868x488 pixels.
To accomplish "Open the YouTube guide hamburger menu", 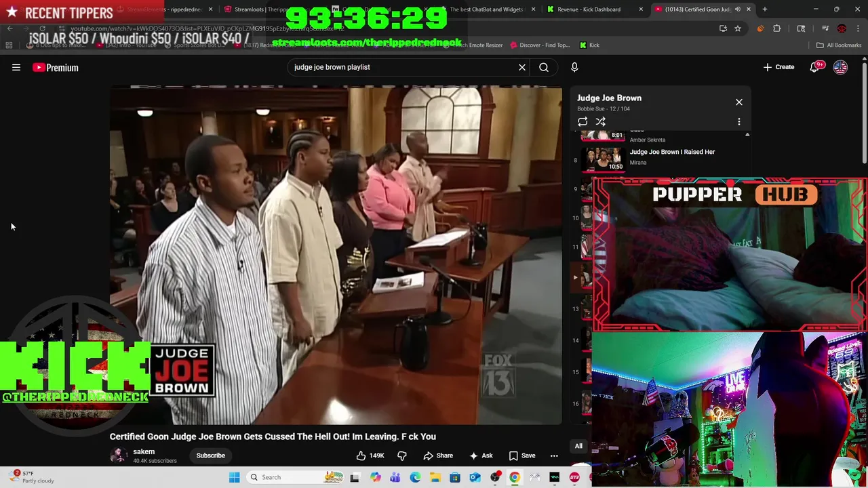I will pos(16,67).
